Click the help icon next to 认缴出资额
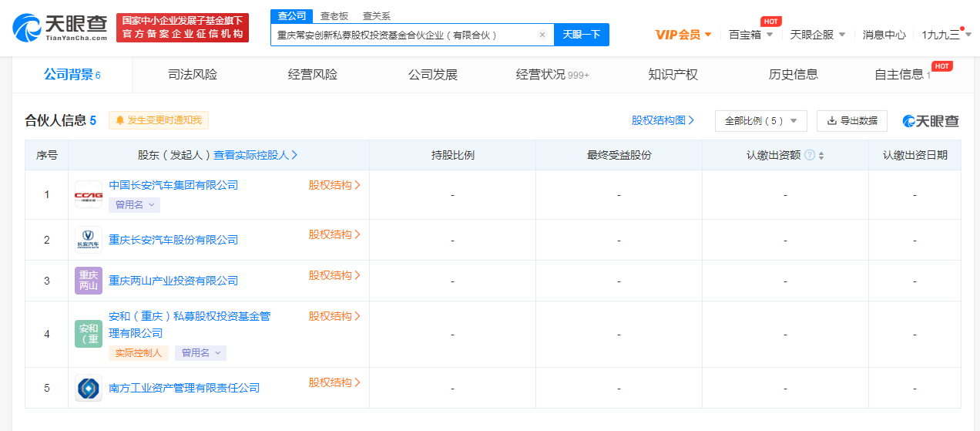Viewport: 980px width, 431px height. tap(810, 155)
